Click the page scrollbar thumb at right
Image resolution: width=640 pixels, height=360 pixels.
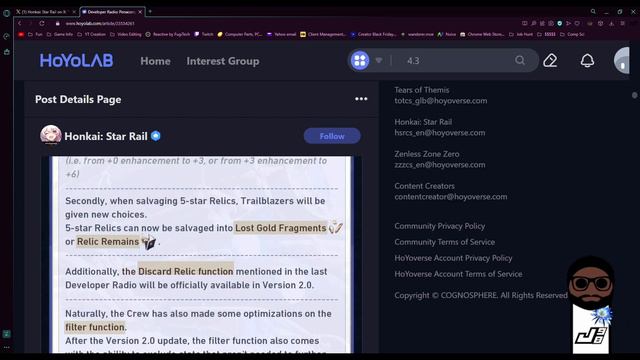click(634, 95)
